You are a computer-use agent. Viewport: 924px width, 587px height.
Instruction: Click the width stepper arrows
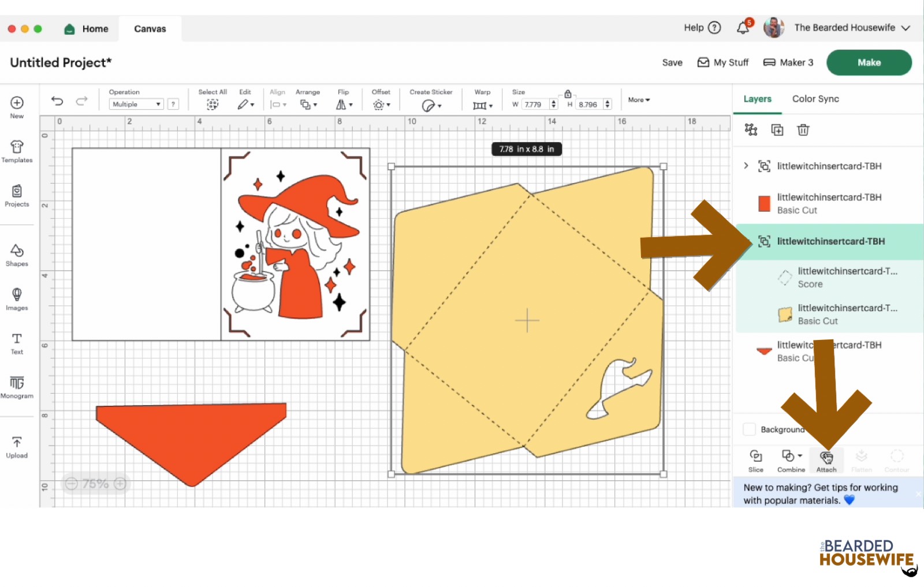click(x=554, y=104)
